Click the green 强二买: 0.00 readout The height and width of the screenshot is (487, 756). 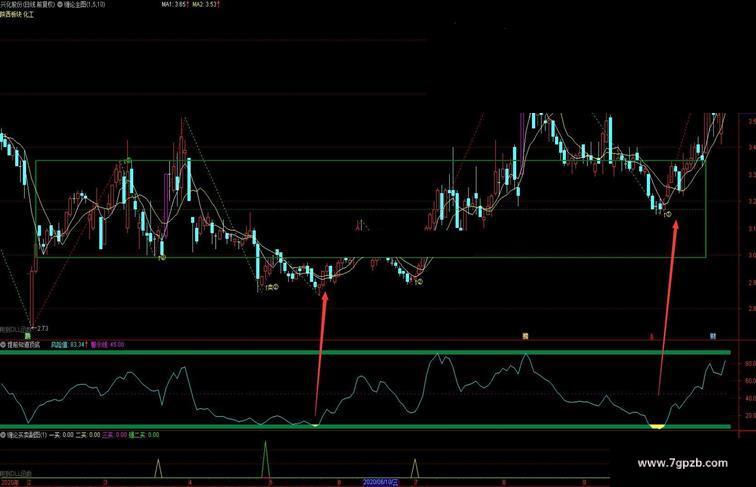[x=144, y=435]
